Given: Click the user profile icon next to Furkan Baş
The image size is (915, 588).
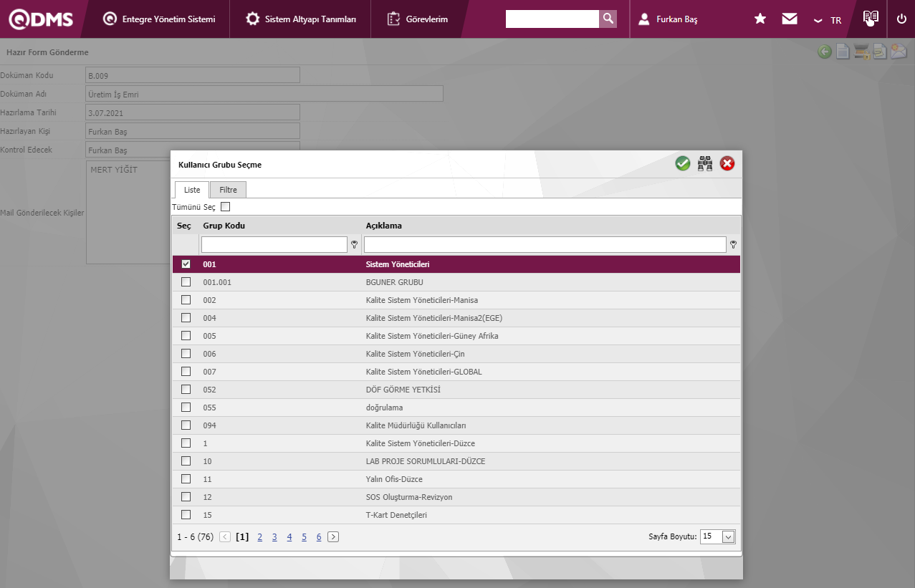Looking at the screenshot, I should tap(644, 19).
